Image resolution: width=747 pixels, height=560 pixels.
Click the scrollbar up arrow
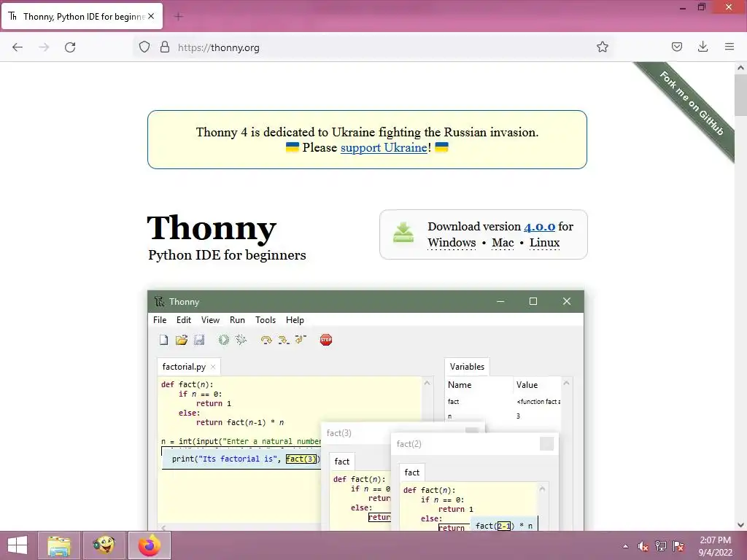coord(741,68)
